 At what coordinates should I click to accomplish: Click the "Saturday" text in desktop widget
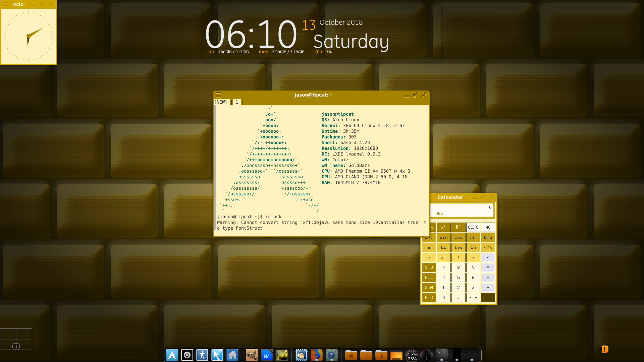pos(351,42)
